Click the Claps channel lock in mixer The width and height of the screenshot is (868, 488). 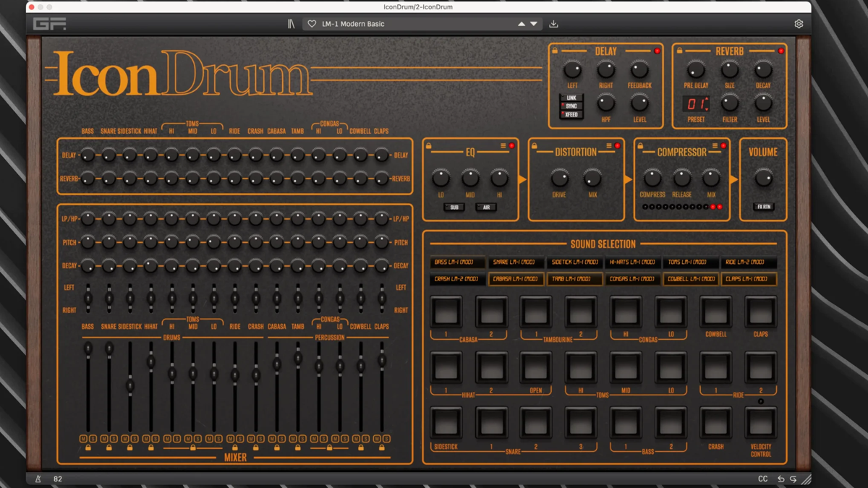(382, 448)
